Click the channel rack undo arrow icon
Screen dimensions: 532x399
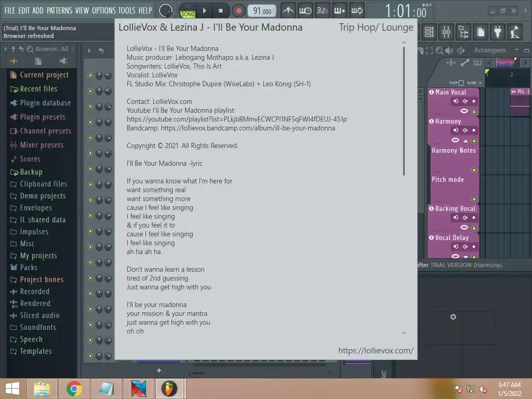click(x=101, y=50)
